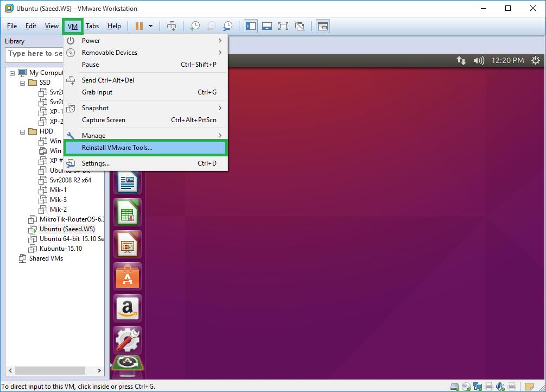Click the Ubuntu sound volume indicator
The image size is (546, 392).
479,61
